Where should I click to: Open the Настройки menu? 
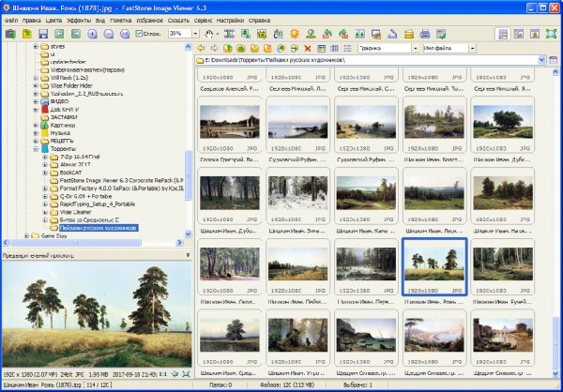[x=230, y=21]
